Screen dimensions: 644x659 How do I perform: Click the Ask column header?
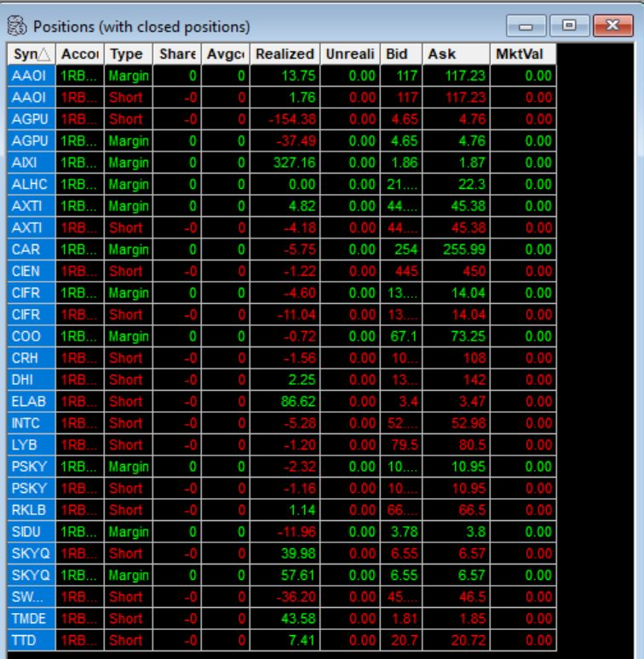455,54
